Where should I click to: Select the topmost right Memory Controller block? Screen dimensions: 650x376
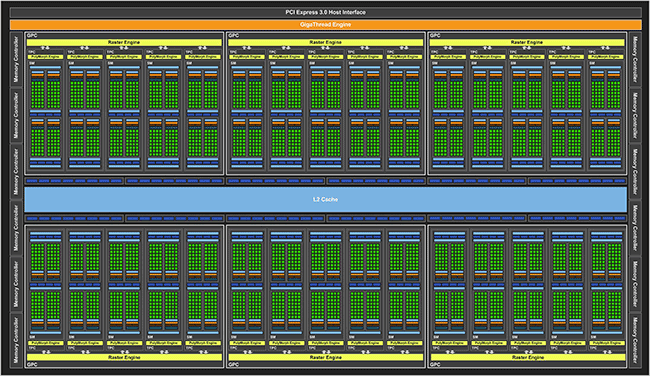(x=635, y=59)
